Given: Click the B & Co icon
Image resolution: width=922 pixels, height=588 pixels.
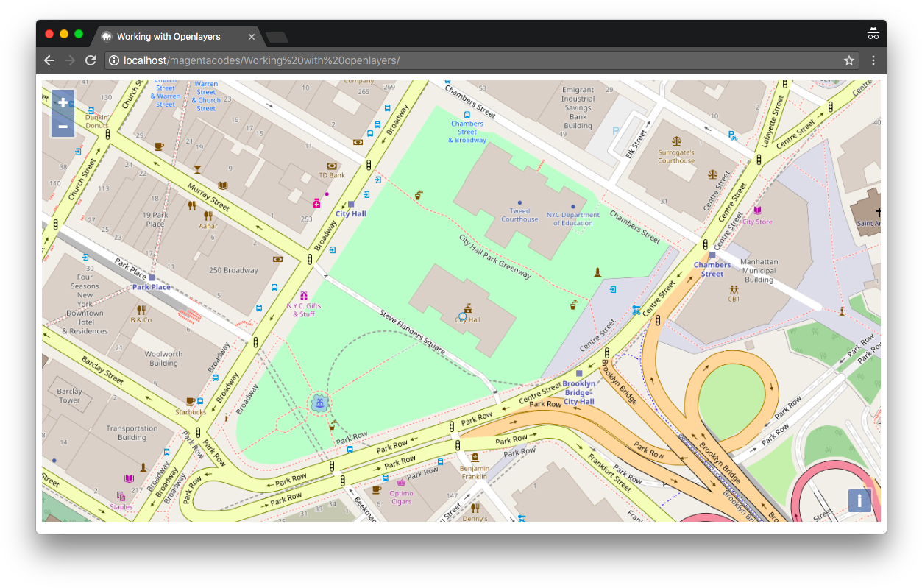Looking at the screenshot, I should pos(141,310).
